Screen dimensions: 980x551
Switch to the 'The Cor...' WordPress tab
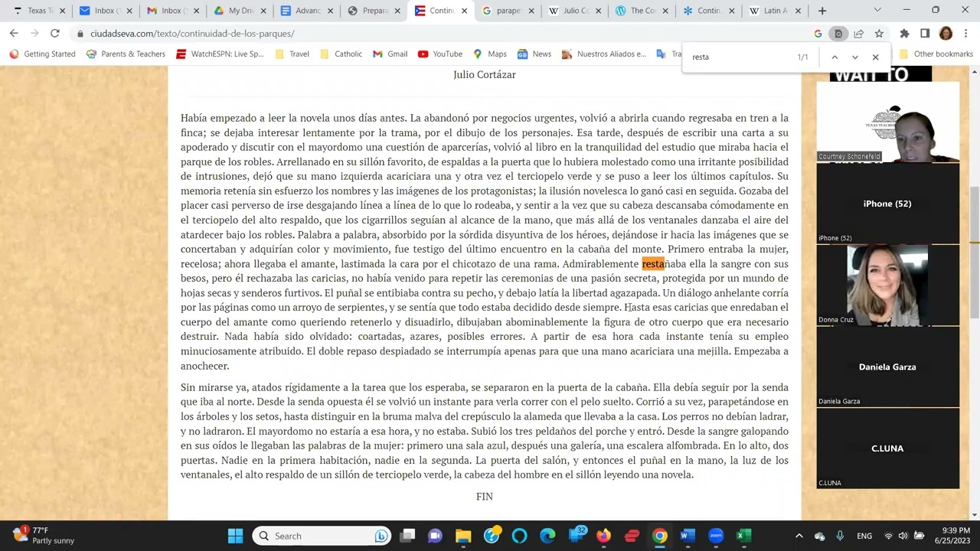(642, 11)
